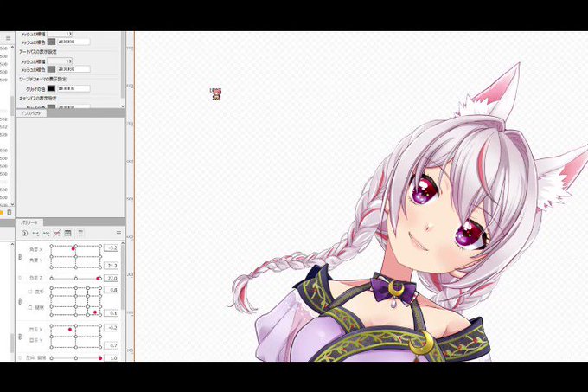The height and width of the screenshot is (392, 588).
Task: Click the left list scroll-down arrow
Action: 12,204
